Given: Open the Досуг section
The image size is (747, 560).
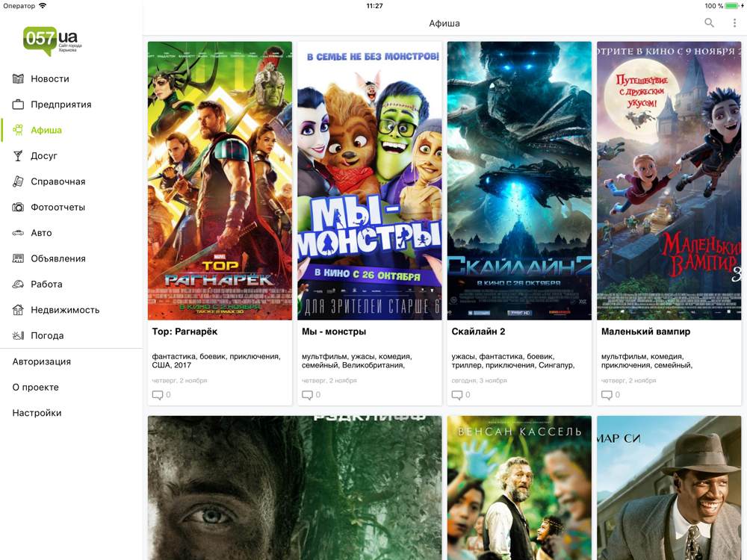Looking at the screenshot, I should 44,156.
